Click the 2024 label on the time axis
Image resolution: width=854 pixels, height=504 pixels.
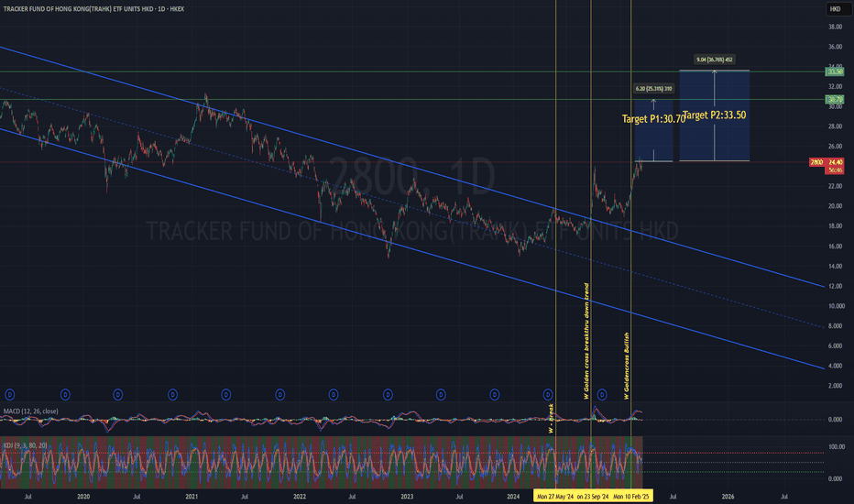pos(514,497)
